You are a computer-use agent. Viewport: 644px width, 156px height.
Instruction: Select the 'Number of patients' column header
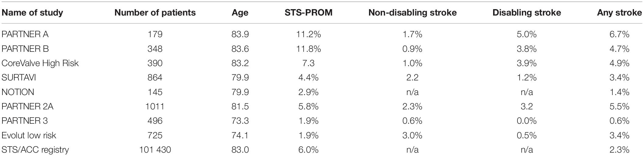tap(155, 12)
